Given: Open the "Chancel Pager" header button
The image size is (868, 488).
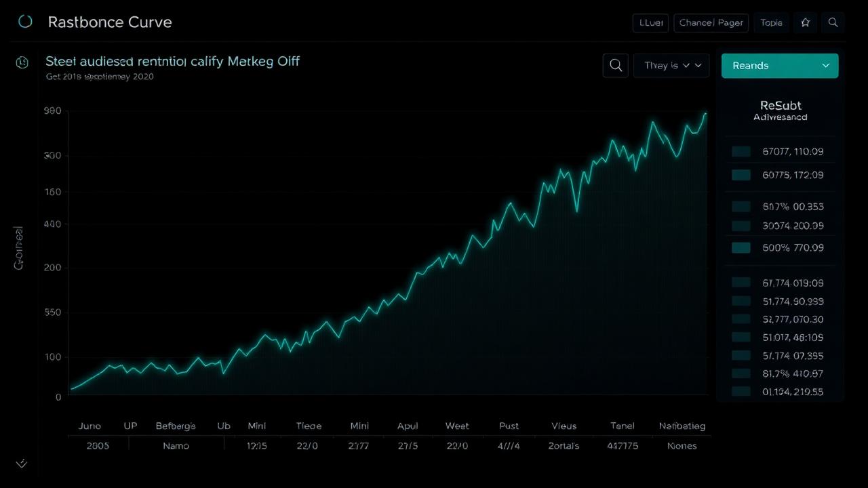Looking at the screenshot, I should point(711,22).
